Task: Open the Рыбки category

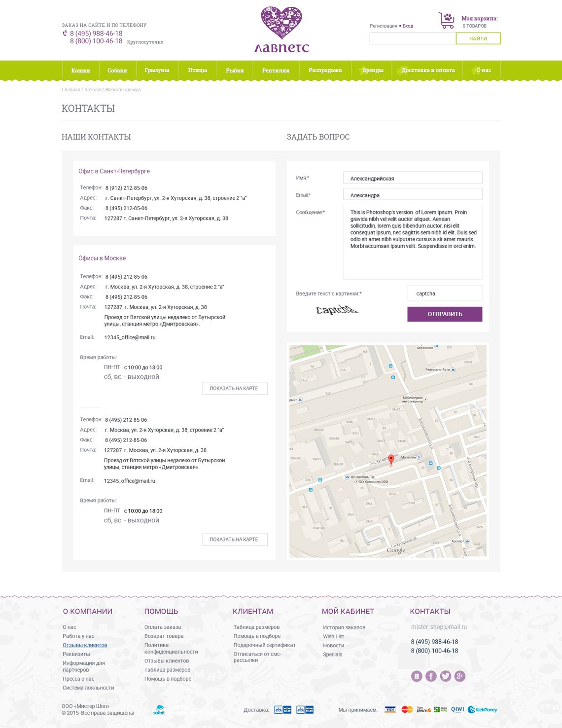Action: (x=235, y=71)
